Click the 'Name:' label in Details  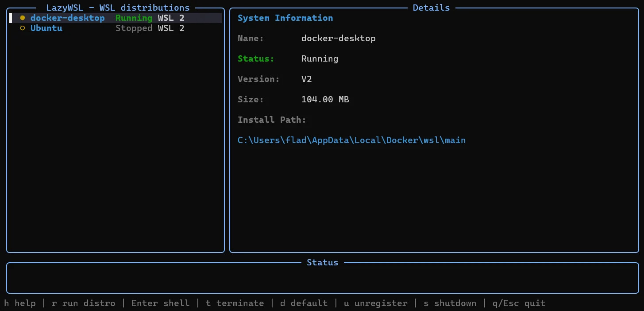pos(251,39)
